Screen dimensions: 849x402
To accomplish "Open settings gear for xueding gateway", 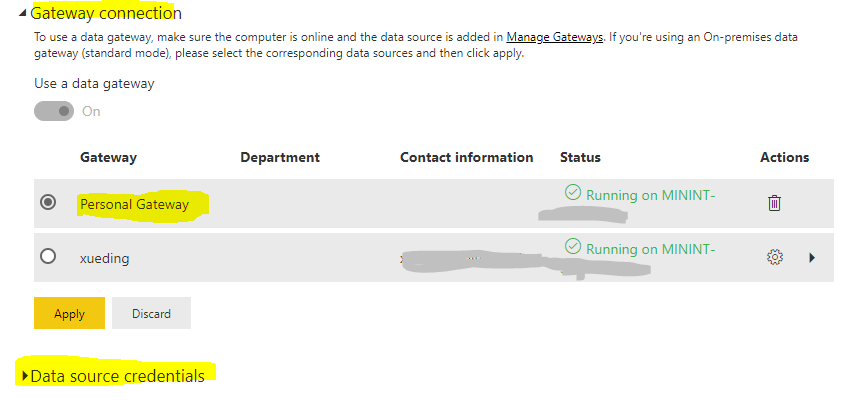I will [775, 257].
